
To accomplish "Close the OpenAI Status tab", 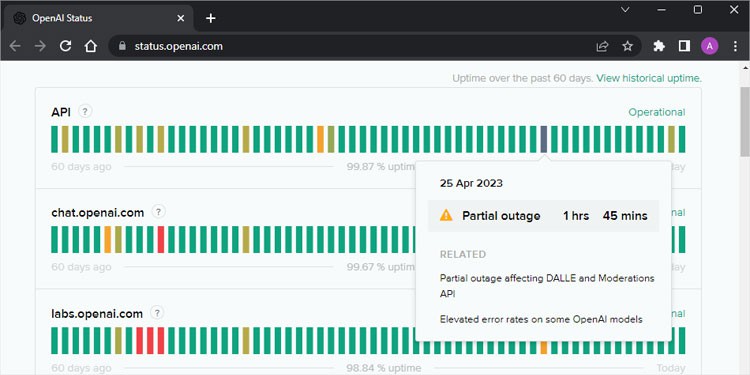I will pyautogui.click(x=181, y=18).
